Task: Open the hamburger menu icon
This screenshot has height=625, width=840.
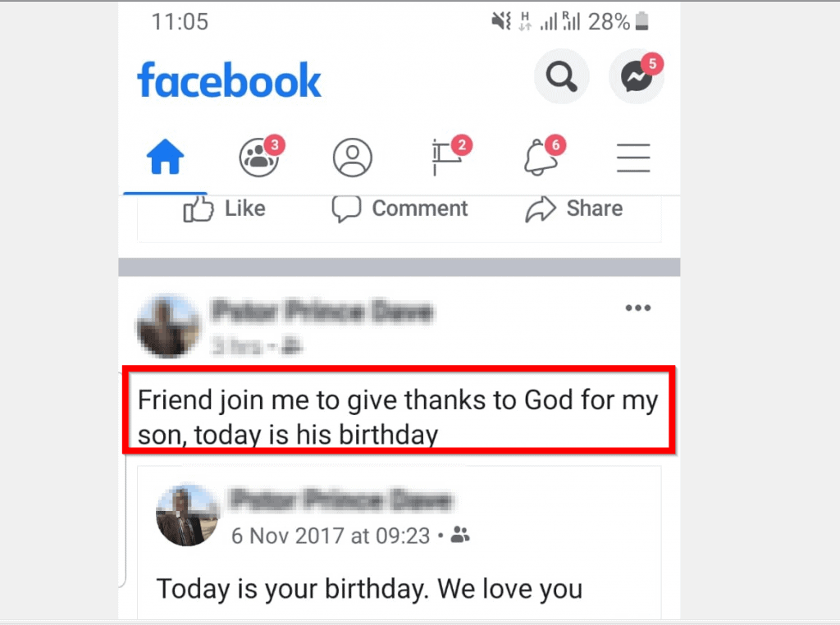Action: (x=633, y=157)
